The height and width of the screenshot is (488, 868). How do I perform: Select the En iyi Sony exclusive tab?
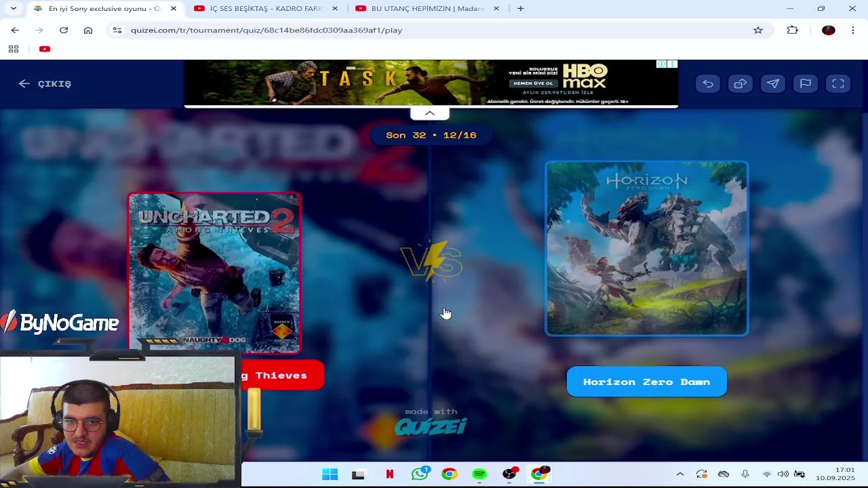point(104,8)
